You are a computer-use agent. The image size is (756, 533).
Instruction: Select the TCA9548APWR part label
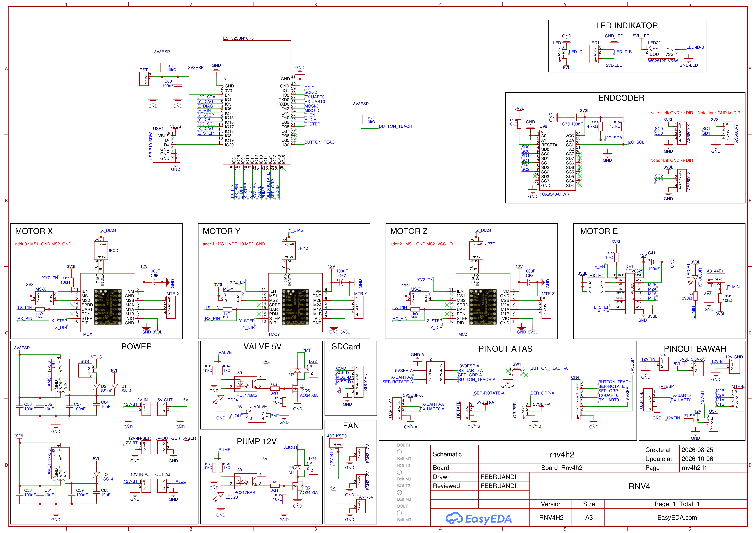554,194
